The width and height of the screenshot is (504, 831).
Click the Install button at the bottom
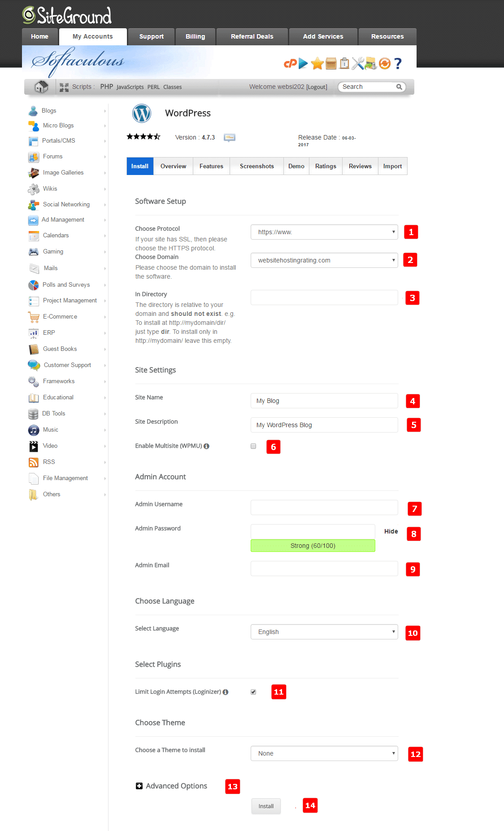pyautogui.click(x=266, y=806)
